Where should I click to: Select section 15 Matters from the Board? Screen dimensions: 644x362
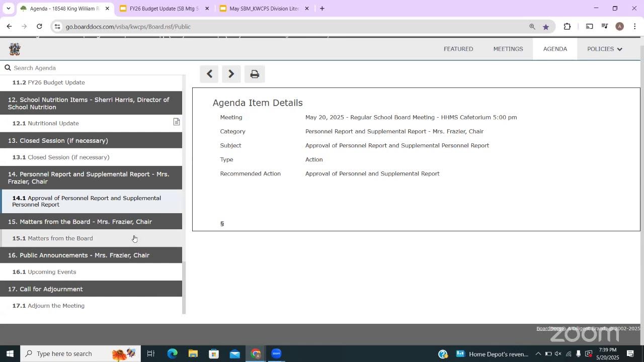pos(91,222)
